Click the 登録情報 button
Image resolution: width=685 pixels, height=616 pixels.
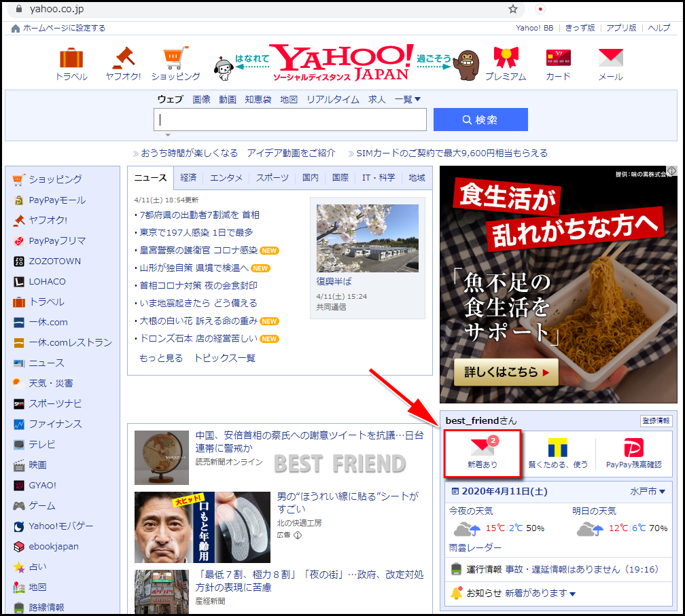pos(656,421)
